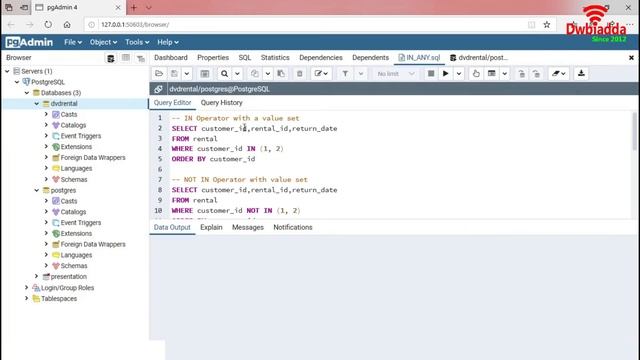Click the Paste icon in toolbar
The width and height of the screenshot is (640, 360).
(281, 74)
